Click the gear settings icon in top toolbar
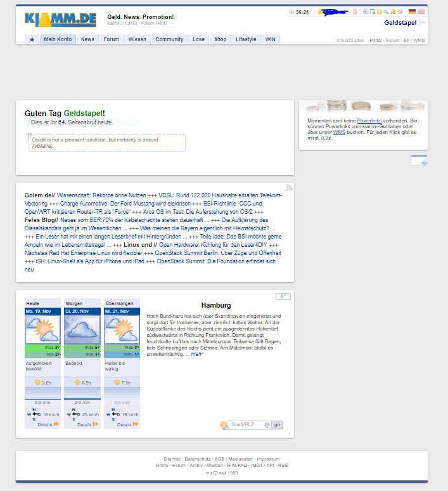The width and height of the screenshot is (448, 491). coord(400,11)
